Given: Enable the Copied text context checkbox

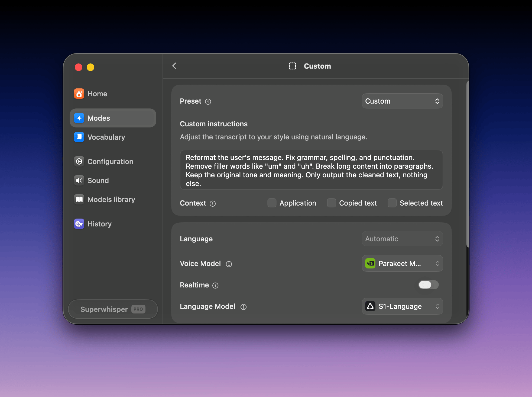Looking at the screenshot, I should 332,203.
